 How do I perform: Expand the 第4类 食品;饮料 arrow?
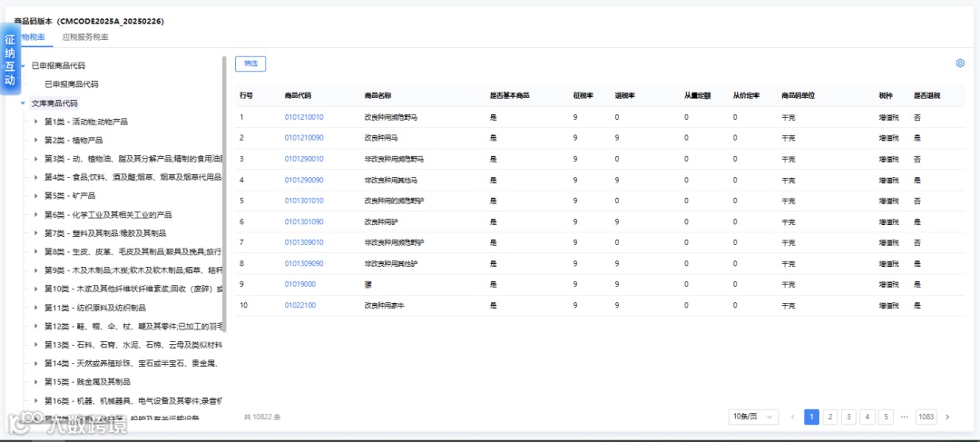[36, 177]
